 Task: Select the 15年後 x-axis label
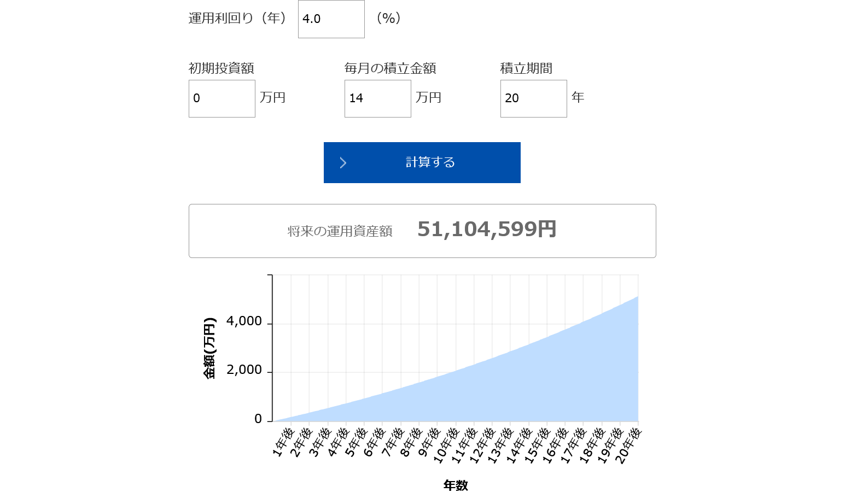coord(538,445)
